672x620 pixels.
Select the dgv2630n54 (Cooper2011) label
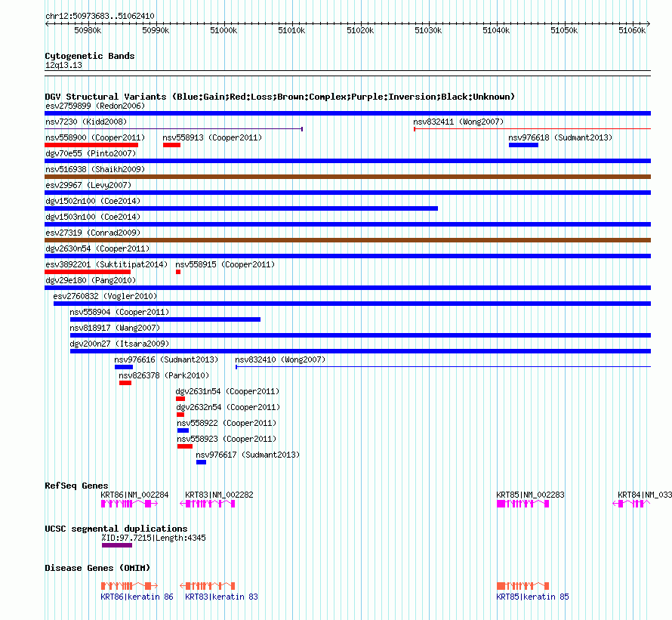pos(97,248)
